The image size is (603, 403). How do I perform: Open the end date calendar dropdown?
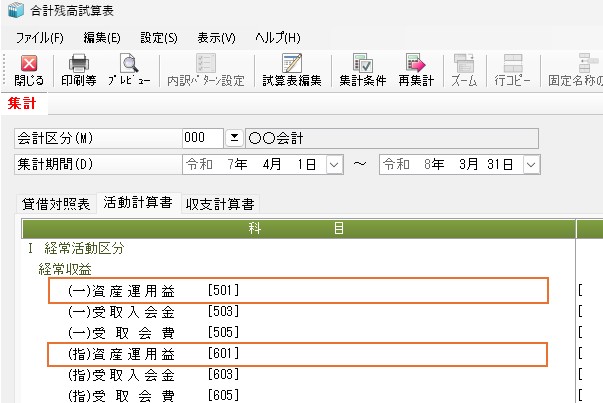click(x=530, y=163)
